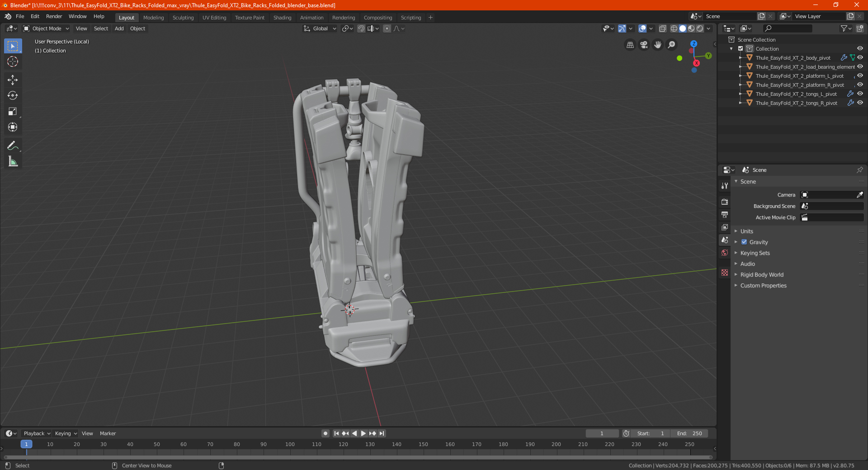
Task: Open the World properties tab
Action: tap(725, 253)
